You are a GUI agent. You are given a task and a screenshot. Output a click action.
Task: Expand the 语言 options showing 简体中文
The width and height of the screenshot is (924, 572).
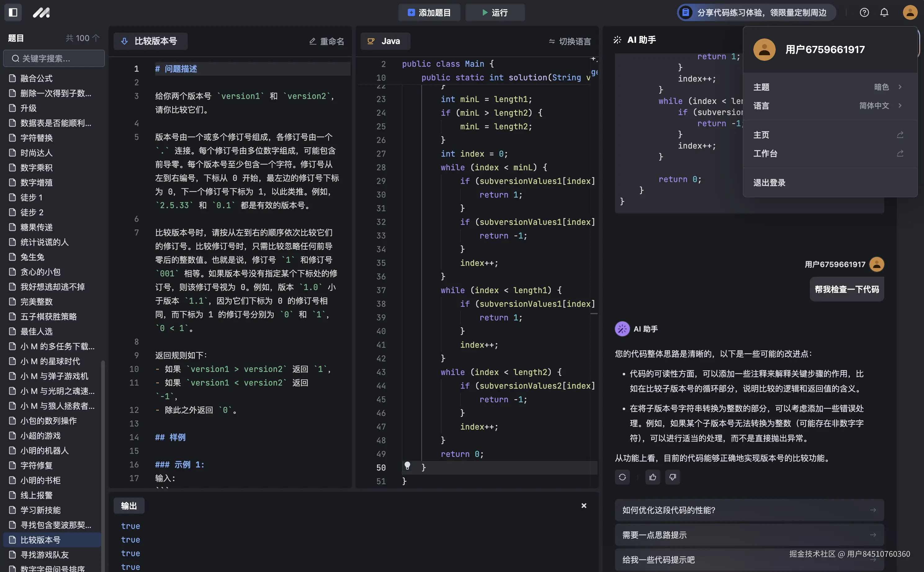point(900,105)
